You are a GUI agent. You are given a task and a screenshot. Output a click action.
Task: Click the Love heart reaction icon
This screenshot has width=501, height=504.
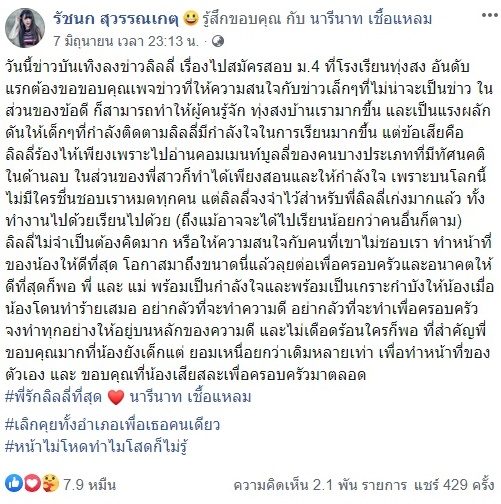click(x=33, y=483)
